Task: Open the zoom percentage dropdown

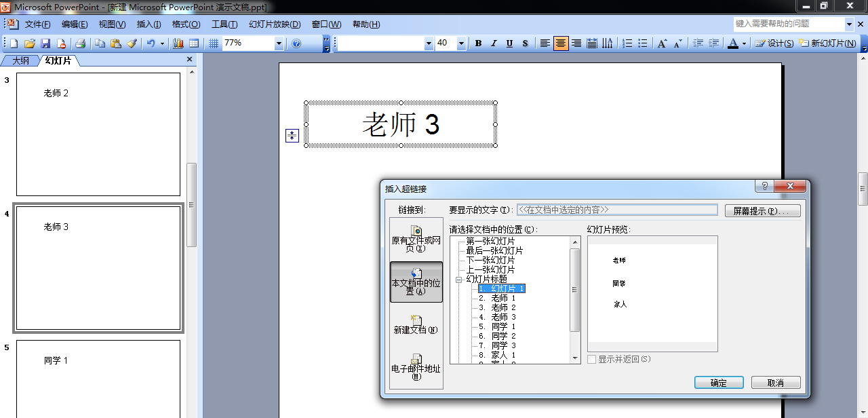Action: tap(279, 43)
